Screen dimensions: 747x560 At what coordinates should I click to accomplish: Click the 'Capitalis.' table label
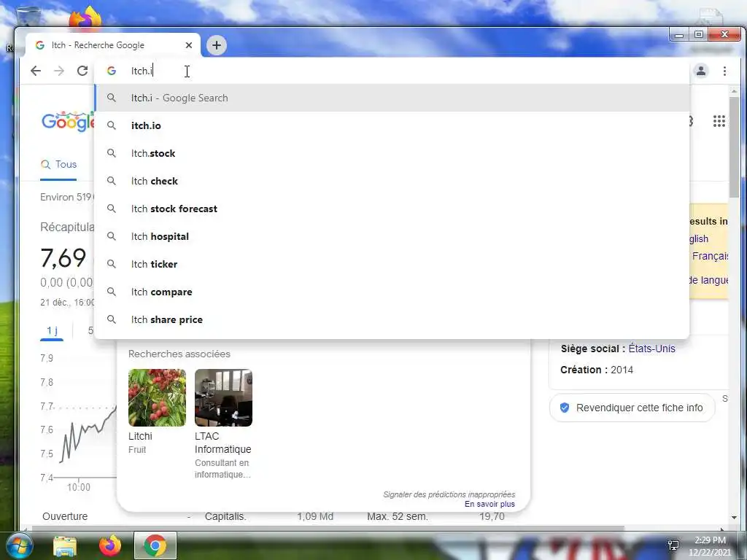point(225,516)
